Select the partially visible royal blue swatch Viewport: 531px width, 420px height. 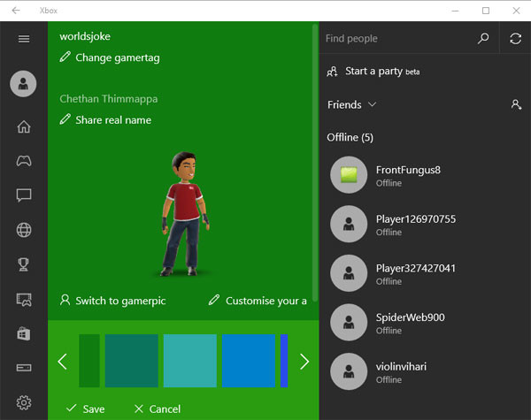tap(284, 361)
